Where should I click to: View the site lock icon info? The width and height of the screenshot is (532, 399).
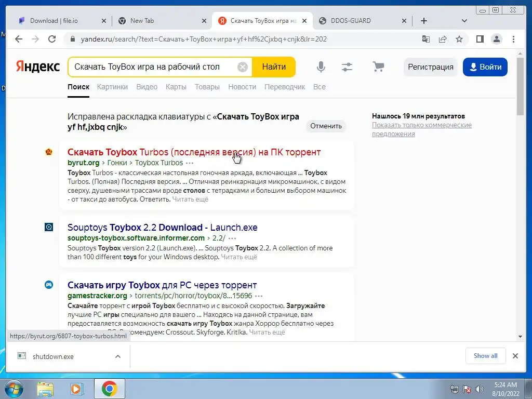[72, 39]
